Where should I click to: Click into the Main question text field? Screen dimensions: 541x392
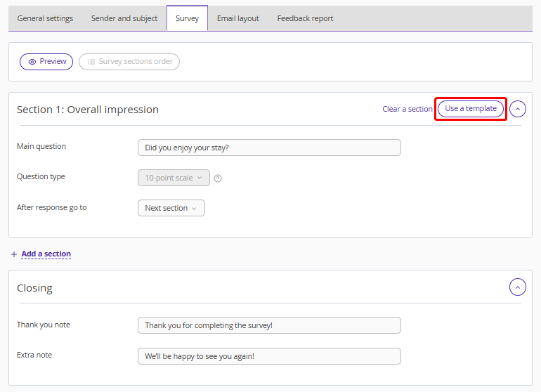(x=269, y=148)
